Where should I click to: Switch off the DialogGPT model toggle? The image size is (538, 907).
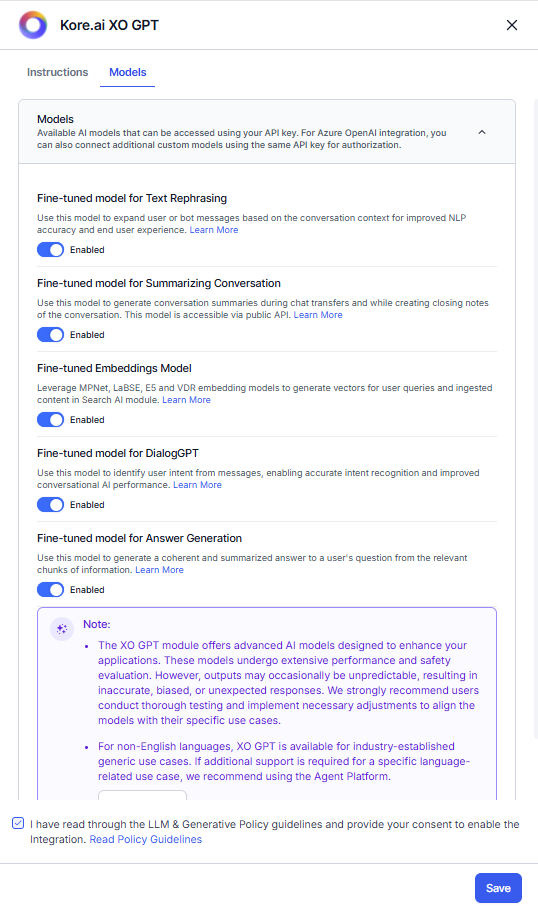tap(50, 505)
